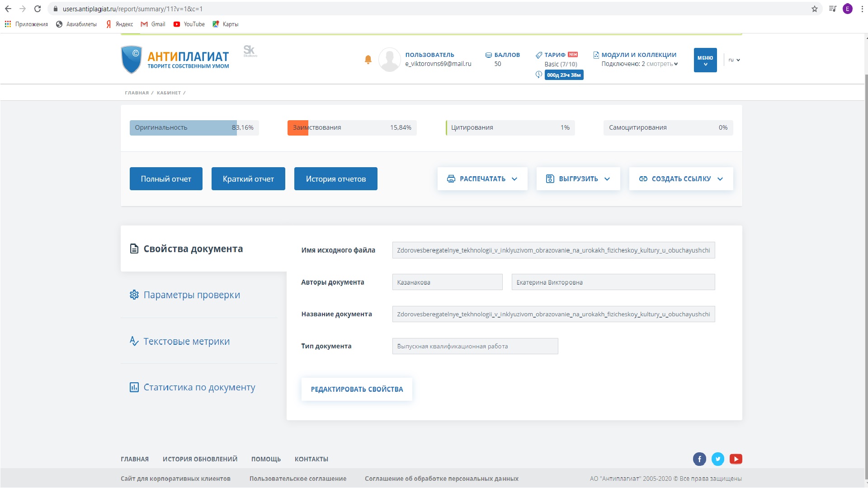Expand the РАСПЕЧАТАТЬ print dropdown
Image resolution: width=868 pixels, height=488 pixels.
tap(482, 179)
